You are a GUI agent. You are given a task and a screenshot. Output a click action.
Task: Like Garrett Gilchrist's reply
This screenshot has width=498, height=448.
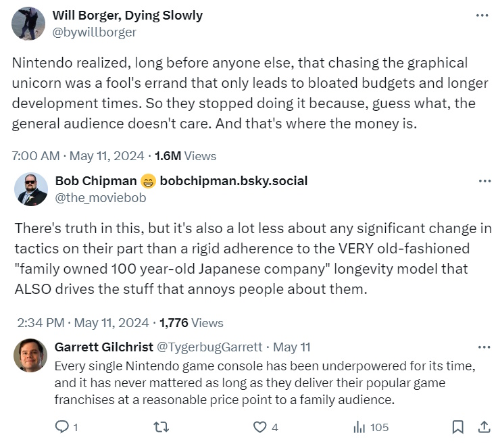[260, 427]
